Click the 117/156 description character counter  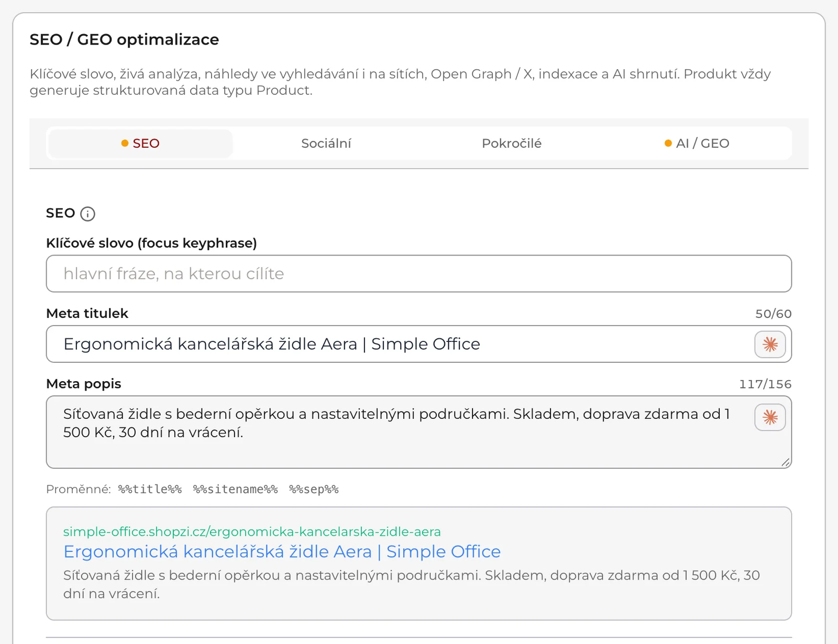coord(765,384)
